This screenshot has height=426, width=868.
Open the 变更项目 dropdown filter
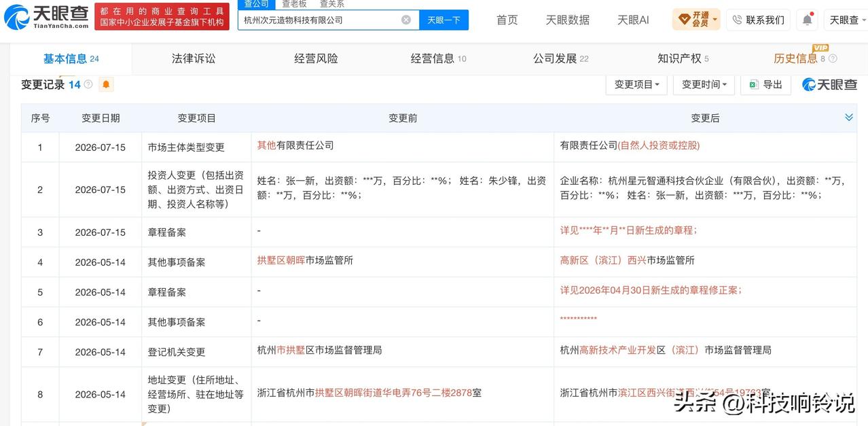(x=636, y=85)
